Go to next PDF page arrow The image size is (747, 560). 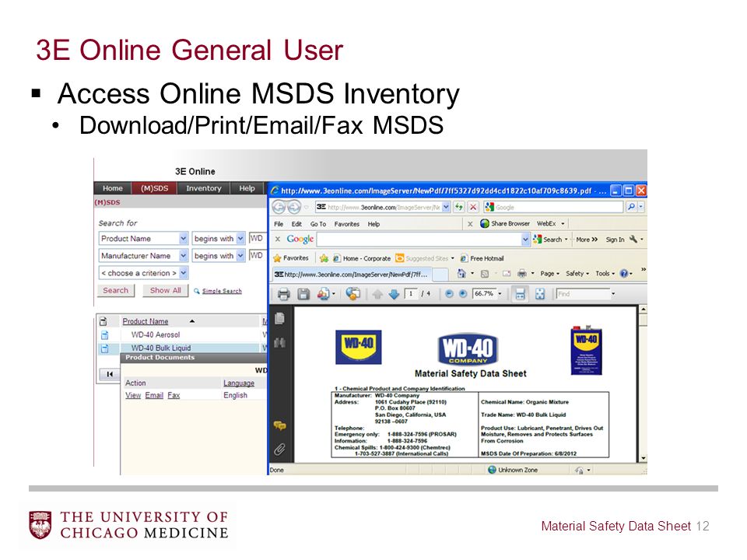click(x=394, y=294)
